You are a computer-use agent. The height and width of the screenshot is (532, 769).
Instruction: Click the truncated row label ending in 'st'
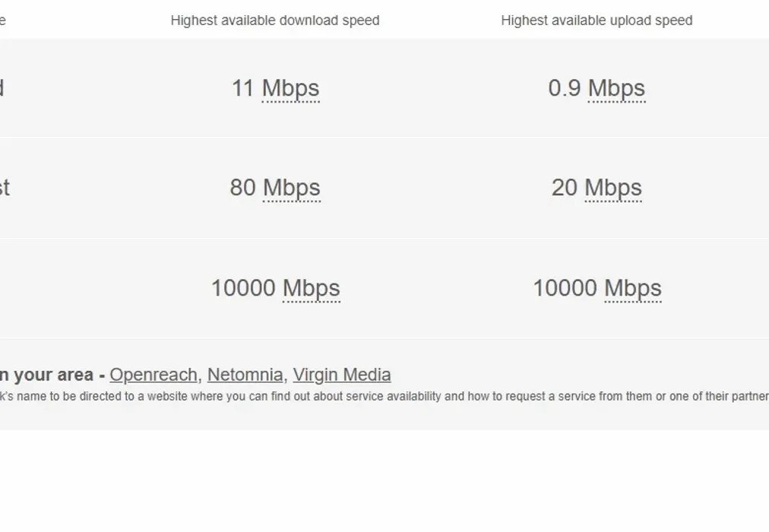pos(6,188)
